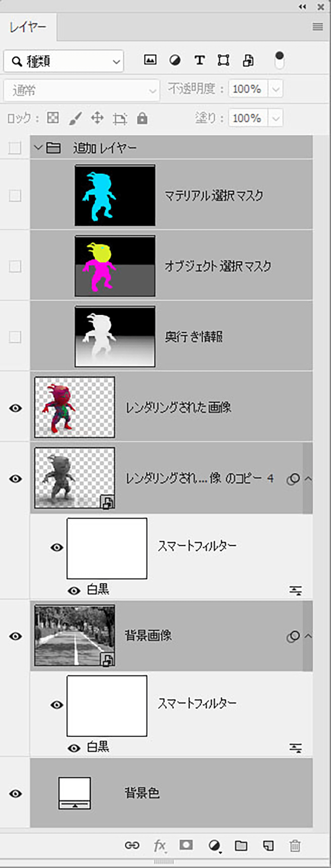Click the fx layer style icon
The height and width of the screenshot is (868, 331).
coord(160,846)
